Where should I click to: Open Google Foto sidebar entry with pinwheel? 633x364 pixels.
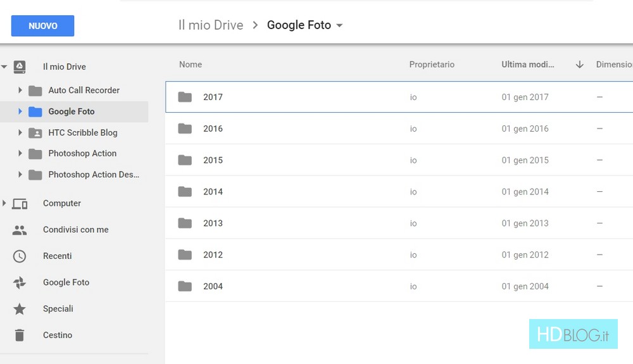(x=66, y=282)
